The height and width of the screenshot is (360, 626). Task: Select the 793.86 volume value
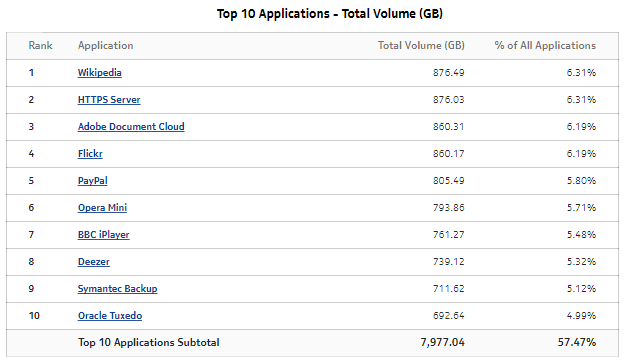[449, 208]
